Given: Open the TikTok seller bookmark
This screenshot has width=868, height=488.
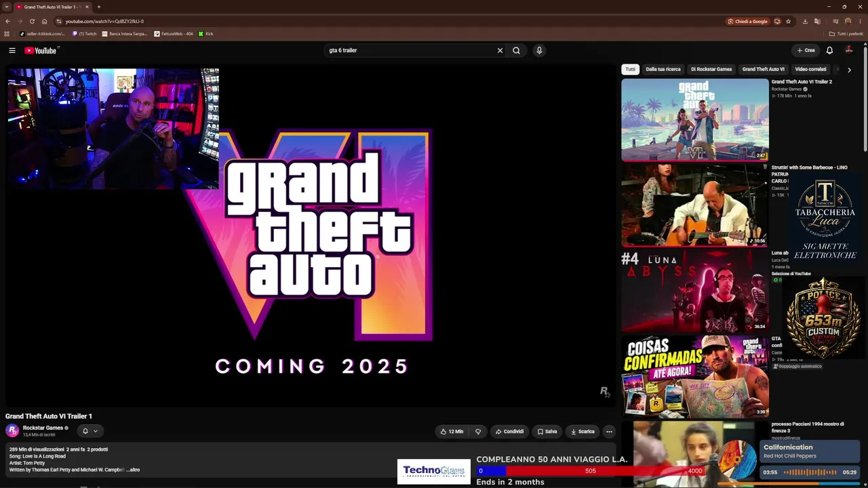Looking at the screenshot, I should (x=43, y=34).
